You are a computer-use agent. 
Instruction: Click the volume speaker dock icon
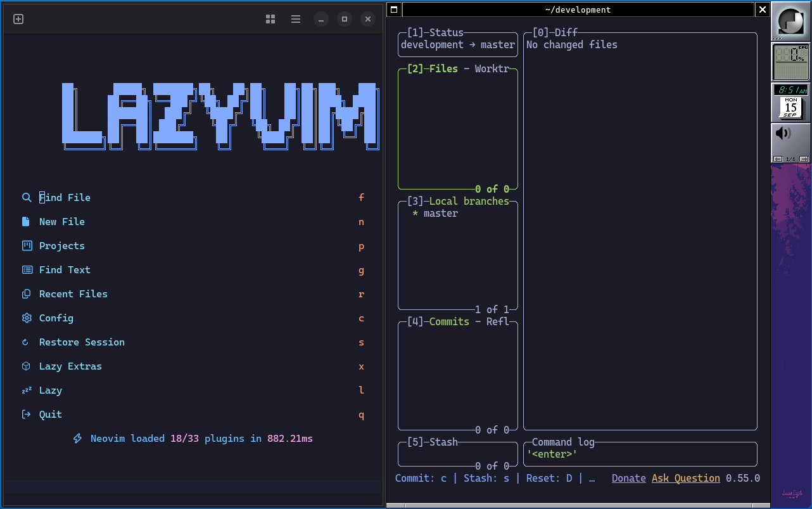coord(783,133)
